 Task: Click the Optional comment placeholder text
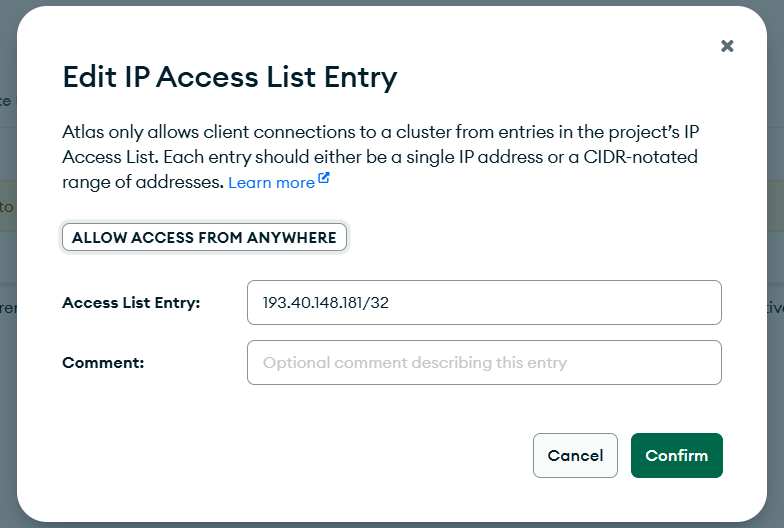point(414,363)
